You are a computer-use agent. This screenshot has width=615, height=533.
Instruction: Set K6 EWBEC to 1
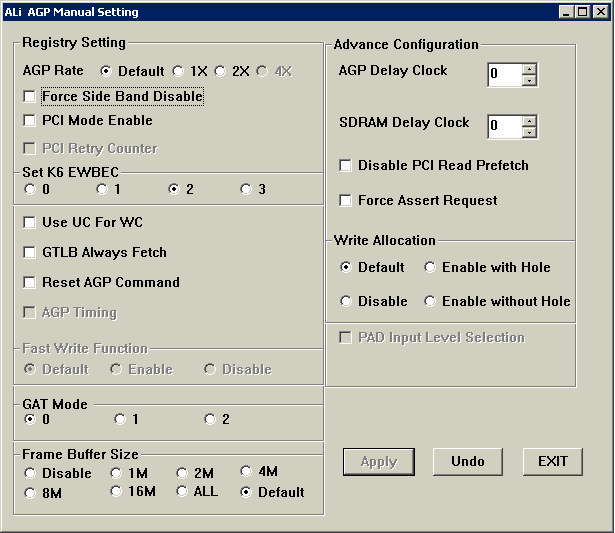pyautogui.click(x=102, y=189)
